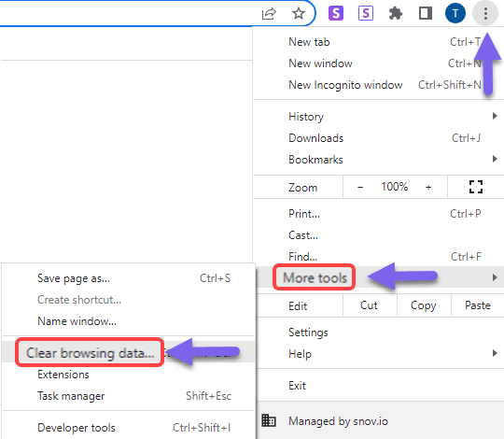This screenshot has width=504, height=439.
Task: Open the profile avatar T
Action: point(455,13)
